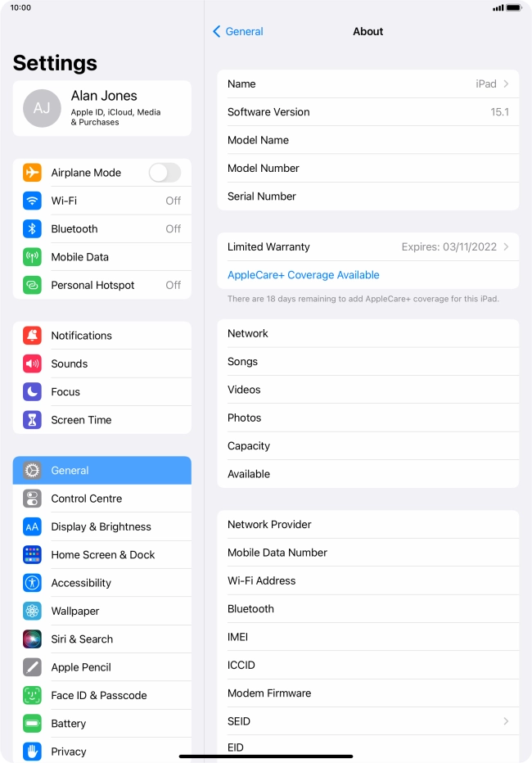Select Control Centre in the sidebar
This screenshot has width=532, height=763.
tap(102, 499)
